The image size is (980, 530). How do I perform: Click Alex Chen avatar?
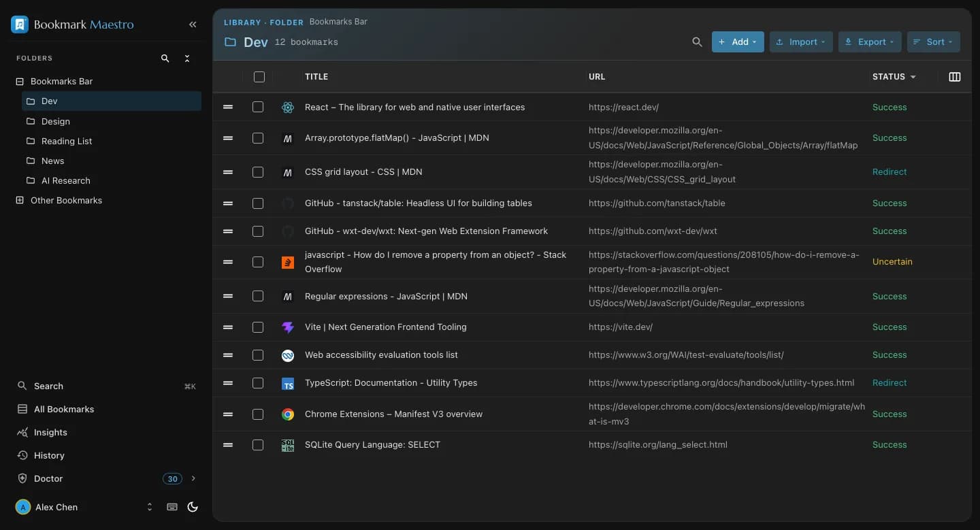click(x=23, y=507)
